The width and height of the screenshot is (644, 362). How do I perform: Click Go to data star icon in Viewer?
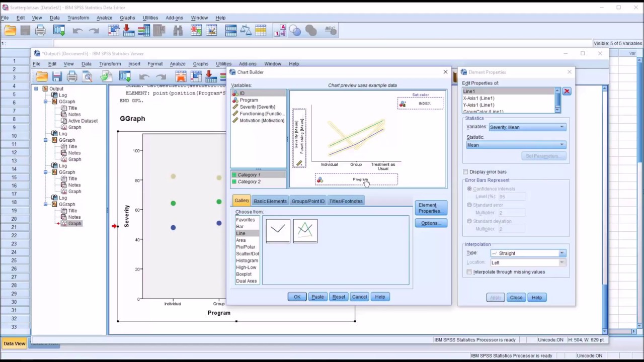[x=181, y=76]
